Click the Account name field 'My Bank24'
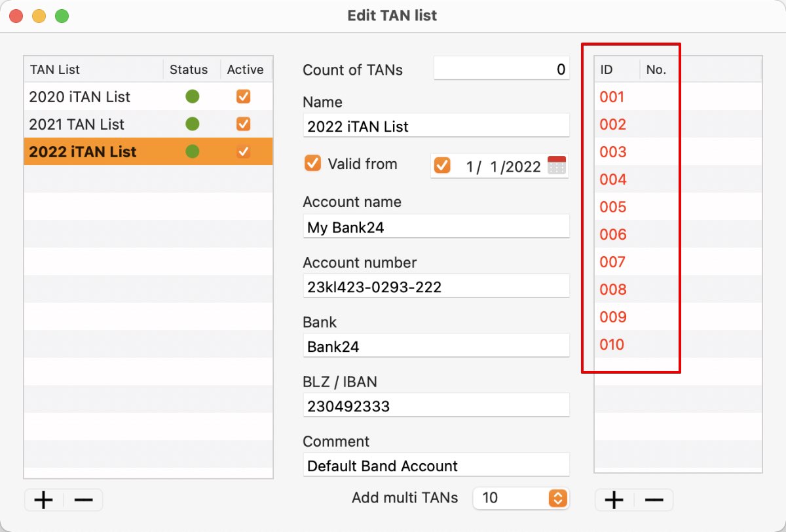The image size is (786, 532). click(436, 227)
